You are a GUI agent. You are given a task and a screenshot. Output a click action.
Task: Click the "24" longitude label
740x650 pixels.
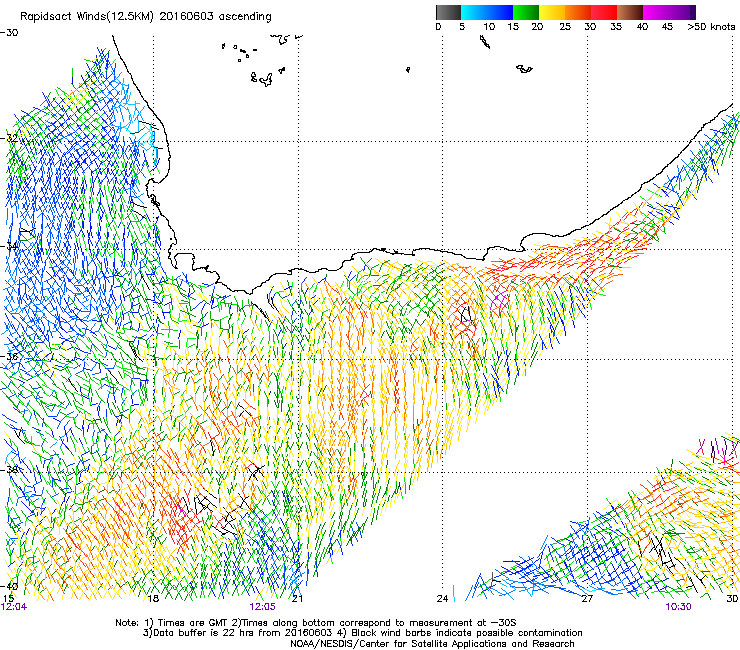point(442,598)
